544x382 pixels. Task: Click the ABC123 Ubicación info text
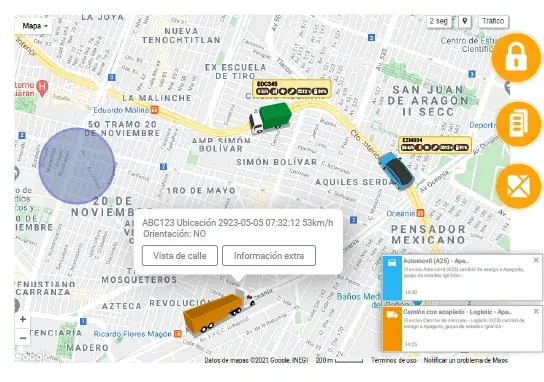click(238, 223)
